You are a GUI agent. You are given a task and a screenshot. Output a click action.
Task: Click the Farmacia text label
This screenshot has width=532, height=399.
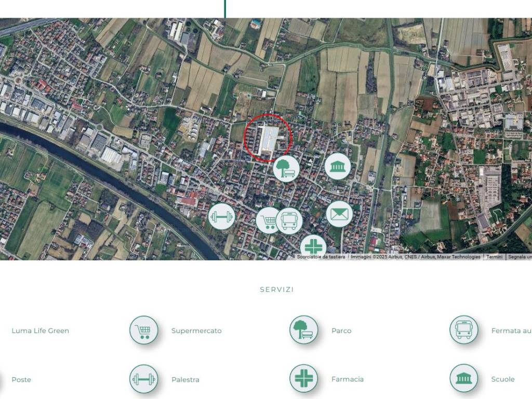point(347,380)
